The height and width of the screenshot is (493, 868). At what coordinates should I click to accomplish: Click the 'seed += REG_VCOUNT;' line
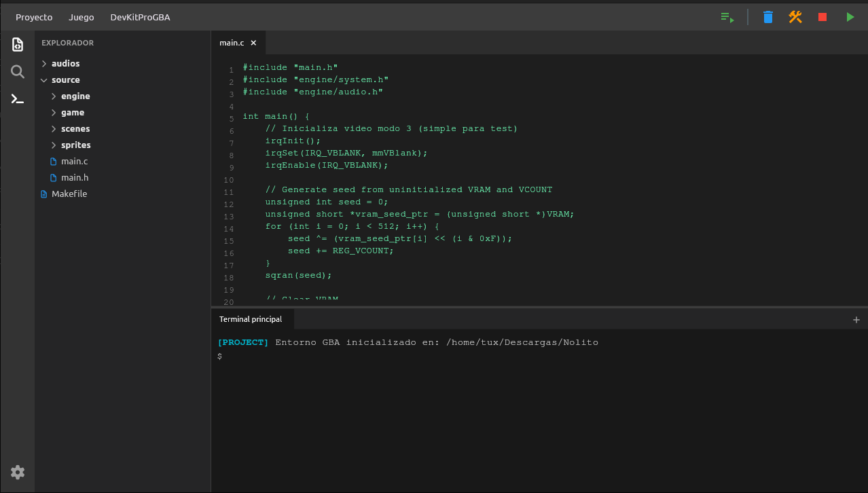point(341,251)
